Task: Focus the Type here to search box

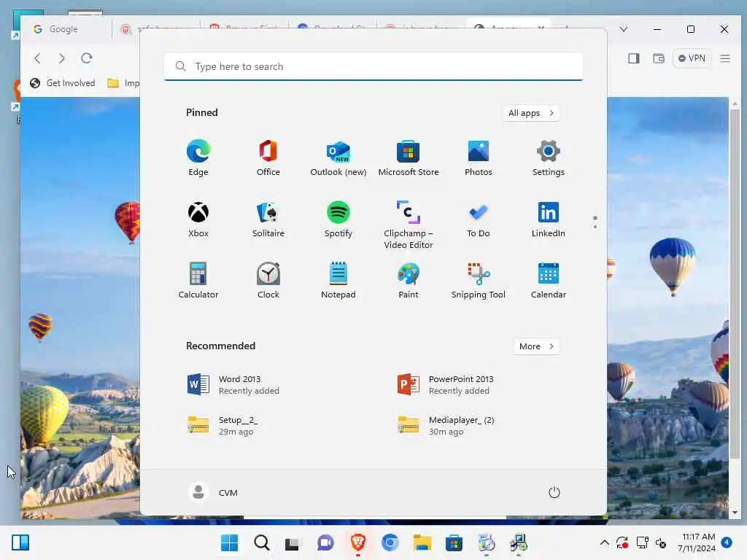Action: pos(373,66)
